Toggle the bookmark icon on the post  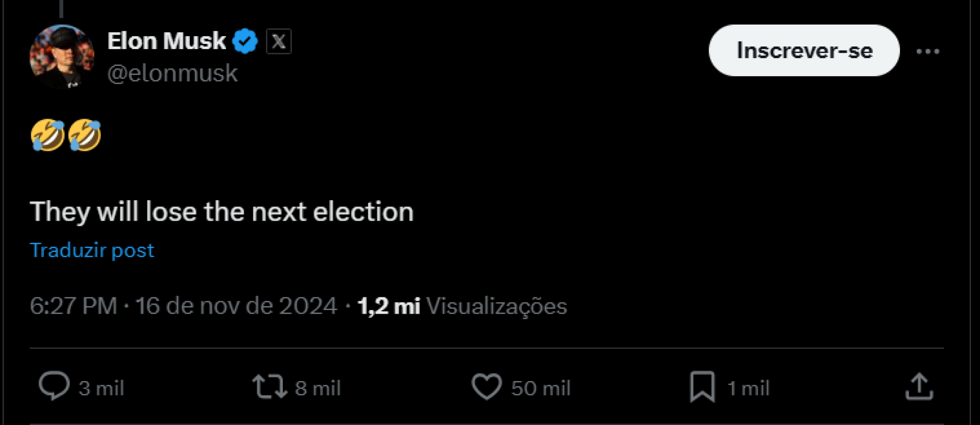pos(702,386)
